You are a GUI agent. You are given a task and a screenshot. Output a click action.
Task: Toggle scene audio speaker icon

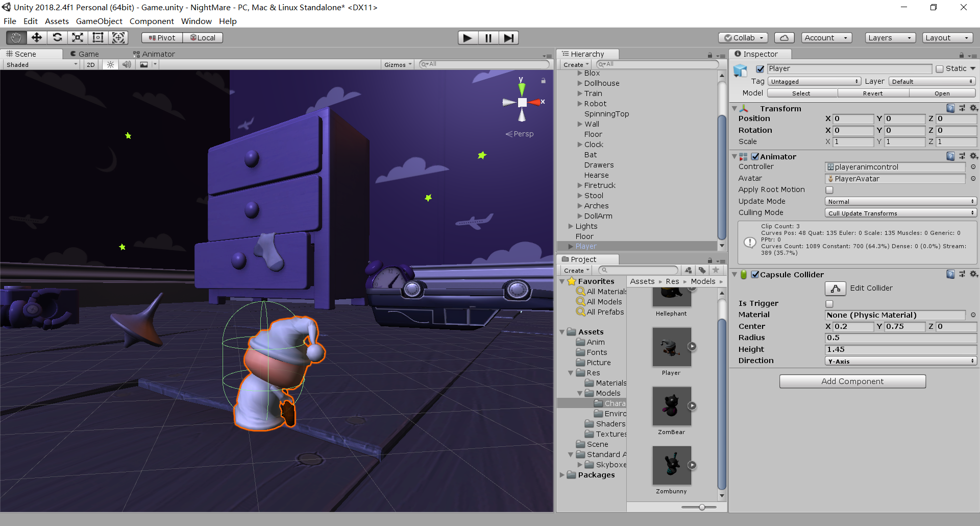[x=127, y=64]
